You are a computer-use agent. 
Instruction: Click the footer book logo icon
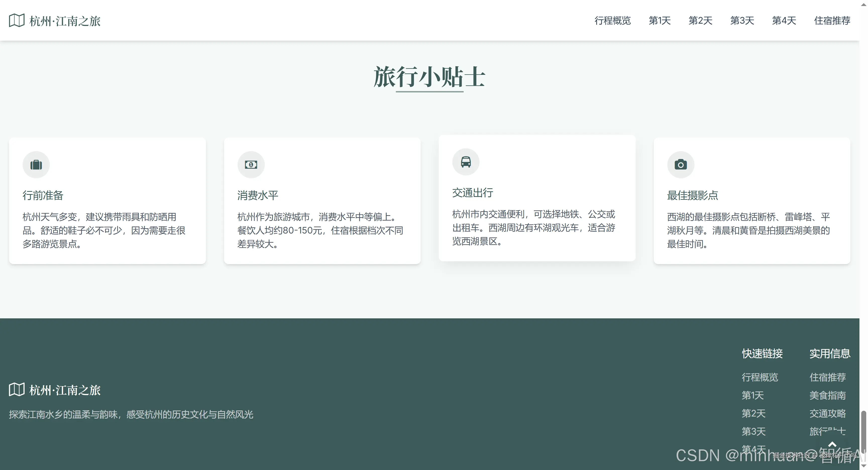tap(17, 390)
